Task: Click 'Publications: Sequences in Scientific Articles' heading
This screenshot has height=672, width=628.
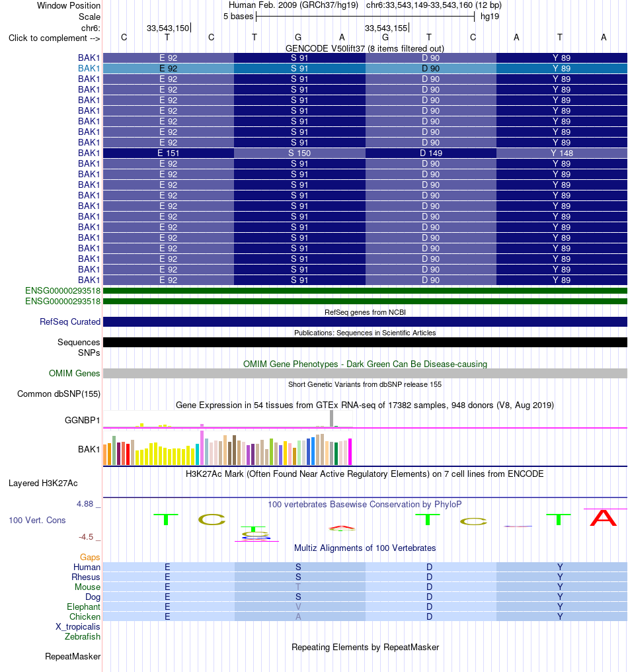Action: 365,333
